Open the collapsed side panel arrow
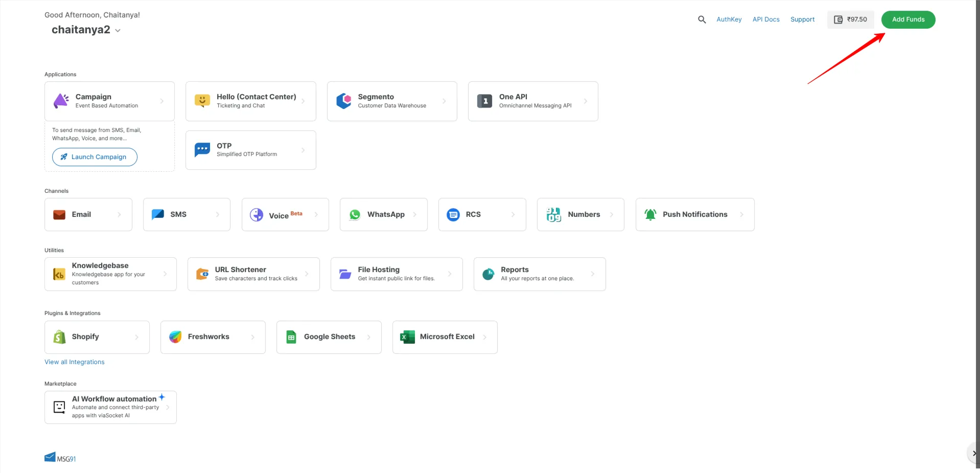 click(973, 453)
